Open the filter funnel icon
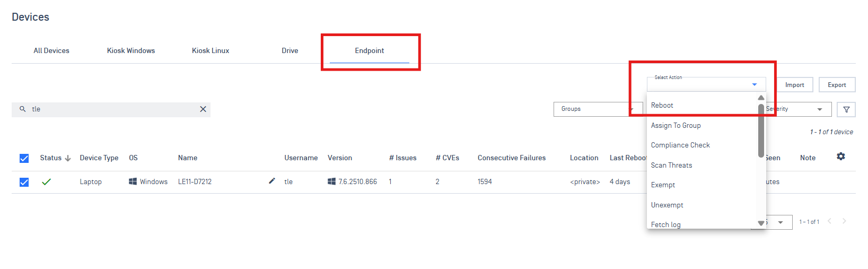Screen dimensions: 868x269 [x=846, y=109]
